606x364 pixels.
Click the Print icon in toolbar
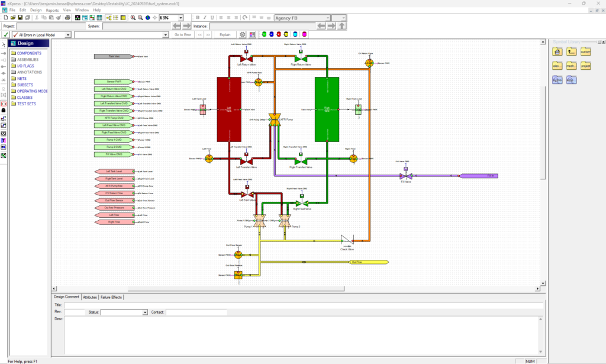[x=68, y=18]
